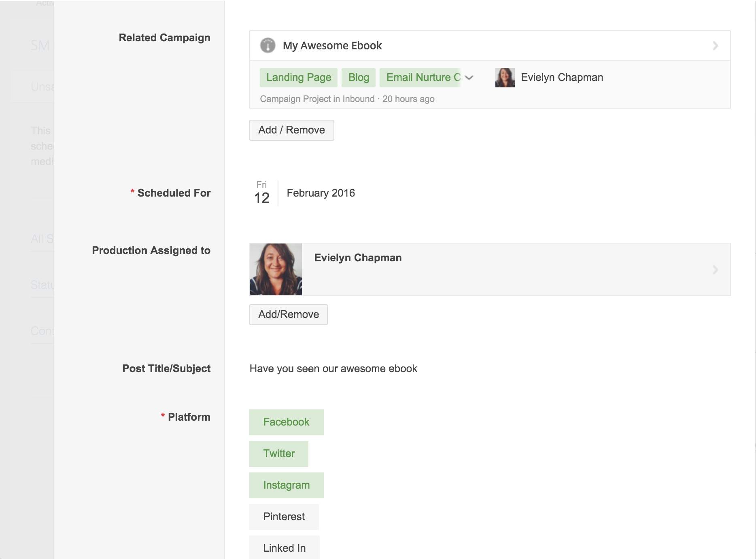756x559 pixels.
Task: Click the Fri 12 scheduled day
Action: pos(262,193)
